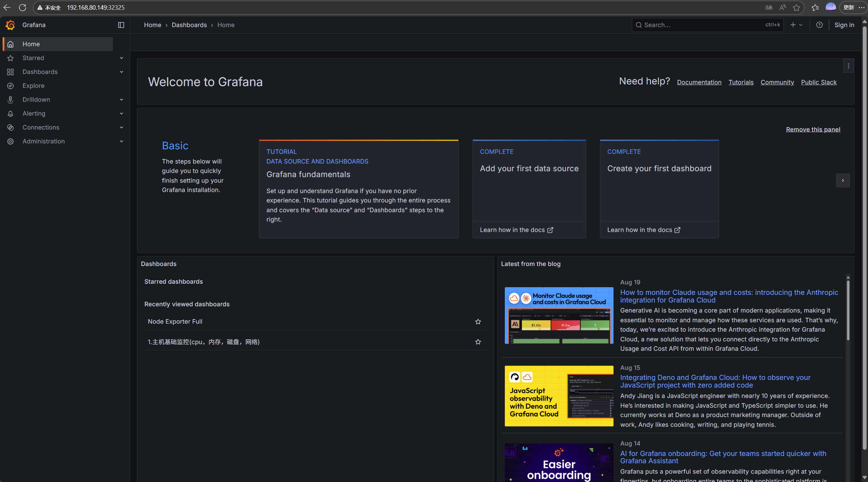This screenshot has height=482, width=868.
Task: Expand the Administration section chevron
Action: 122,141
